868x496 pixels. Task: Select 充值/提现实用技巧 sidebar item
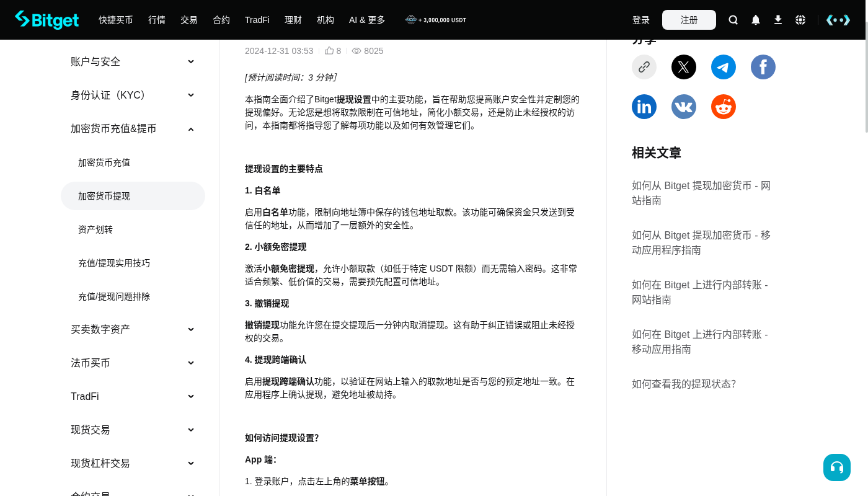[x=133, y=263]
